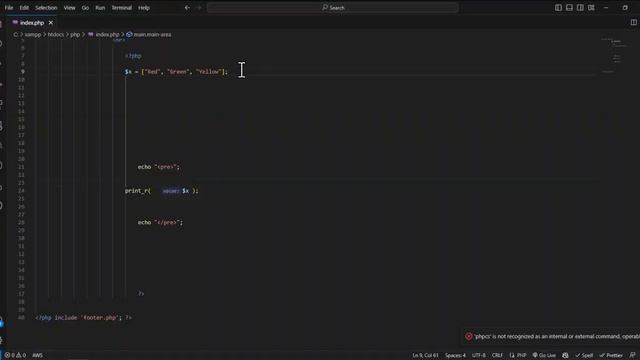Screen dimensions: 640x360
Task: Open the Help menu
Action: pyautogui.click(x=144, y=8)
